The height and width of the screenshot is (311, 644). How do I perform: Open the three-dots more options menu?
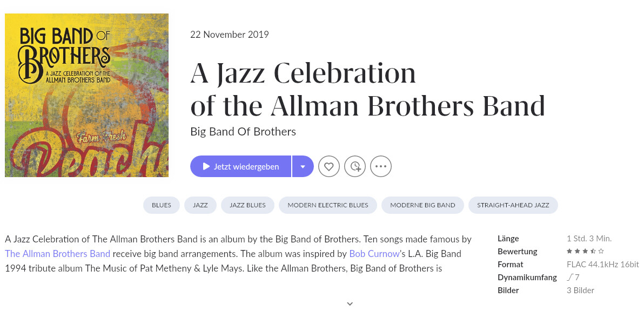click(x=381, y=166)
